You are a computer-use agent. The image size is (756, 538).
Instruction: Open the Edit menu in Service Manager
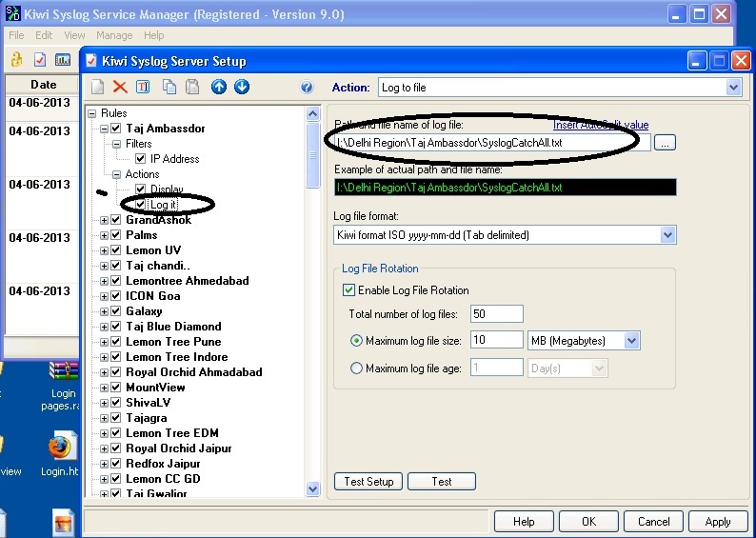pos(44,35)
